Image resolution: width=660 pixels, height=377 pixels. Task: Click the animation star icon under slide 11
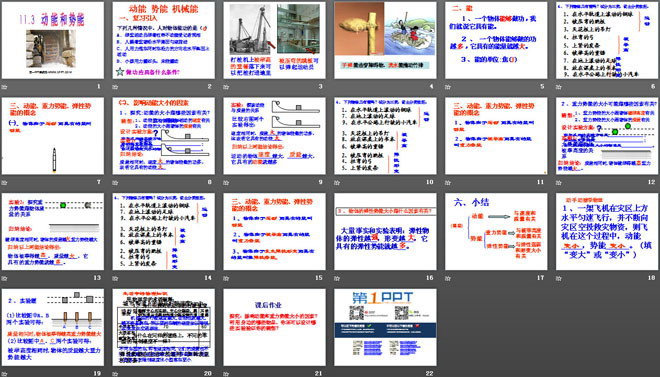point(448,182)
